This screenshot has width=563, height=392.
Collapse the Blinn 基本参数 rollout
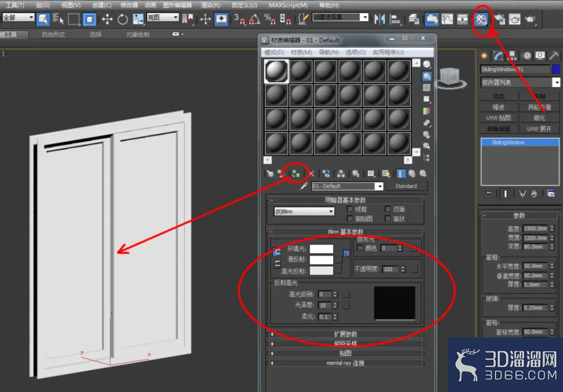(x=345, y=232)
